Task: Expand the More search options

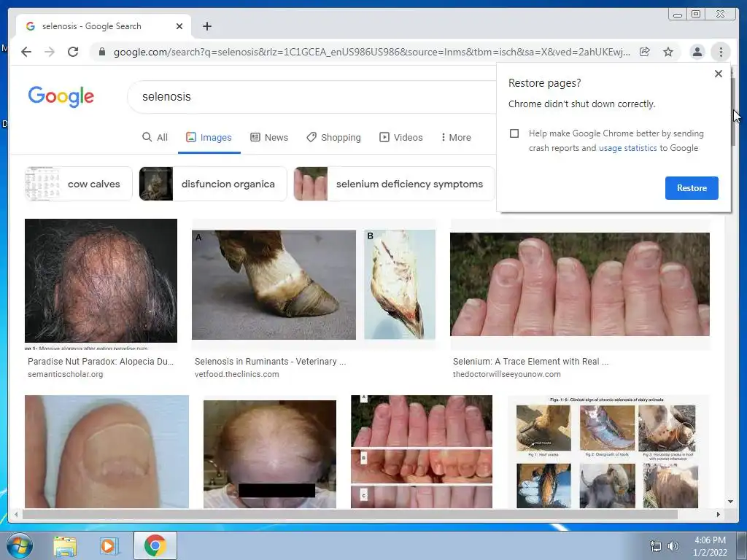Action: coord(456,137)
